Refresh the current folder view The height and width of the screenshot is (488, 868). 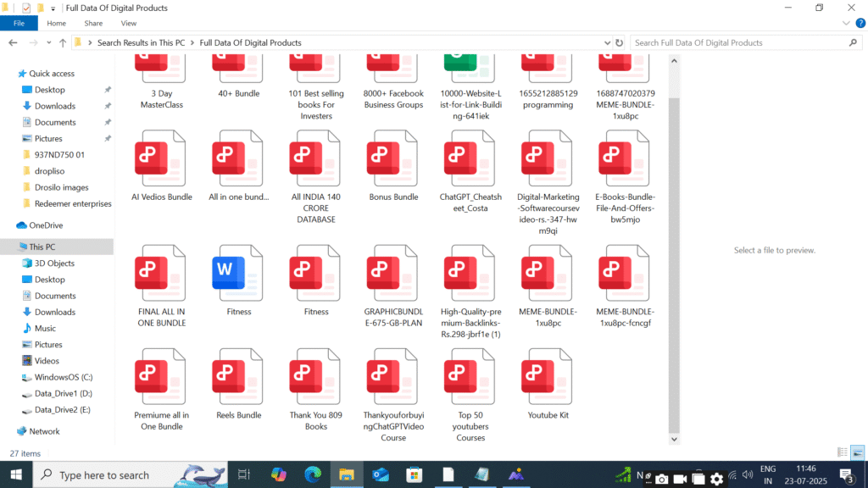pos(619,42)
